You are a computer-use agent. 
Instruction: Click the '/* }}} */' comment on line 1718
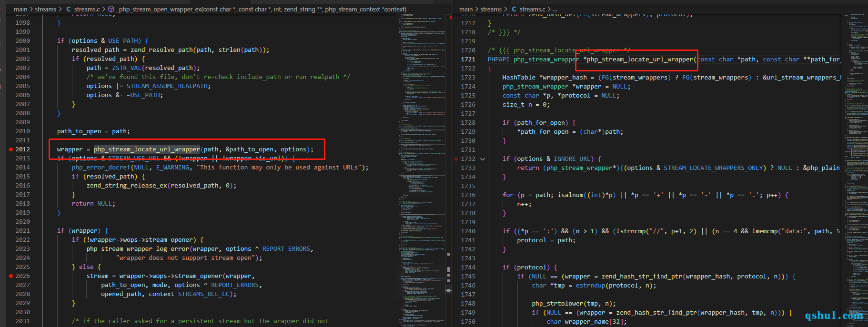pyautogui.click(x=504, y=32)
